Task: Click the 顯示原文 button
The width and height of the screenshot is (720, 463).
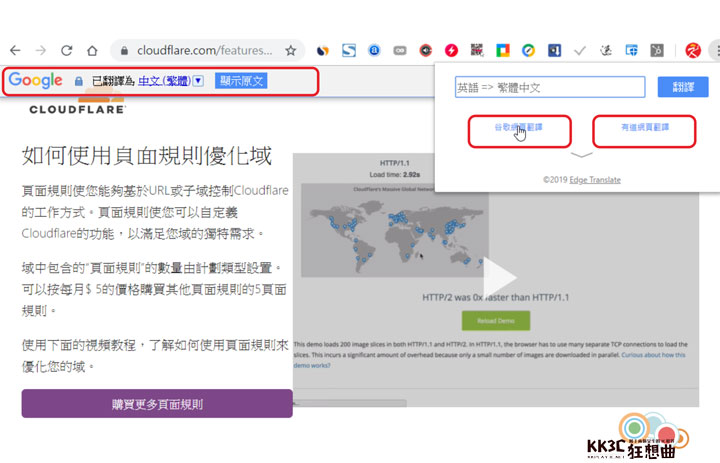Action: pyautogui.click(x=241, y=81)
